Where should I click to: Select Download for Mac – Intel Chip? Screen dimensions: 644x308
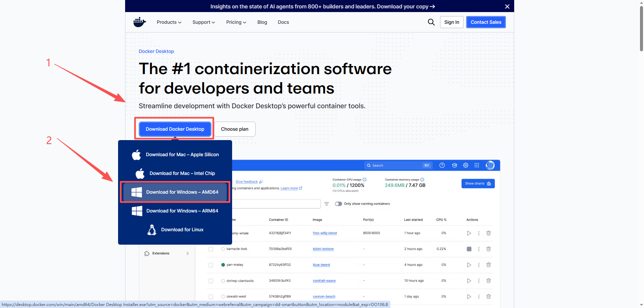(175, 173)
